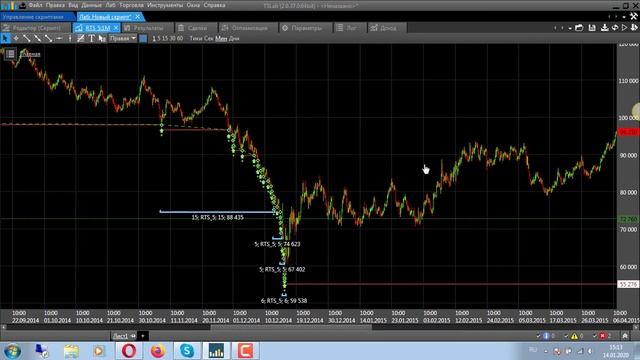
Task: Click the refresh/recalculate icon
Action: tap(615, 28)
